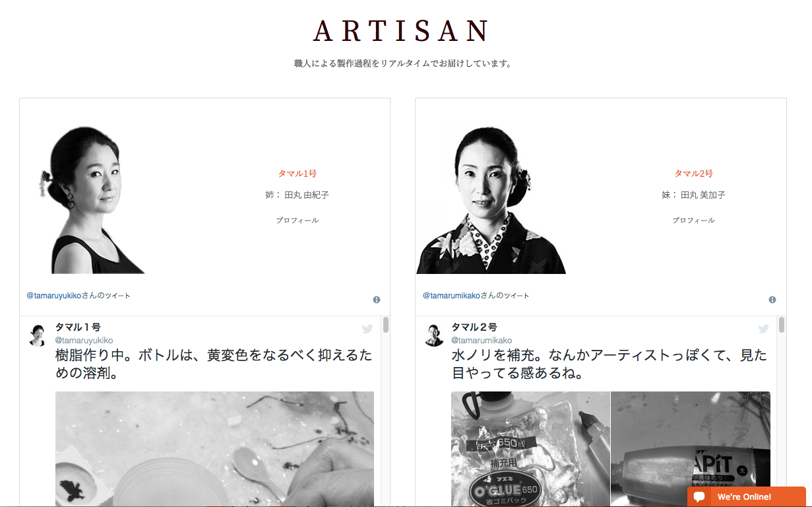This screenshot has width=812, height=507.
Task: Click Twitter bird icon on タマル1号 tweet
Action: click(x=367, y=329)
